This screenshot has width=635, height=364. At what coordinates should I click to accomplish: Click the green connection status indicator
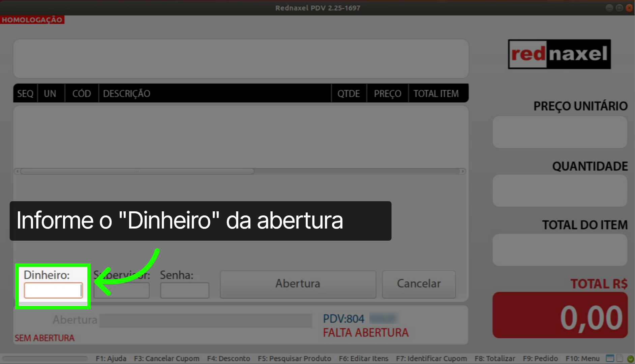click(x=630, y=359)
